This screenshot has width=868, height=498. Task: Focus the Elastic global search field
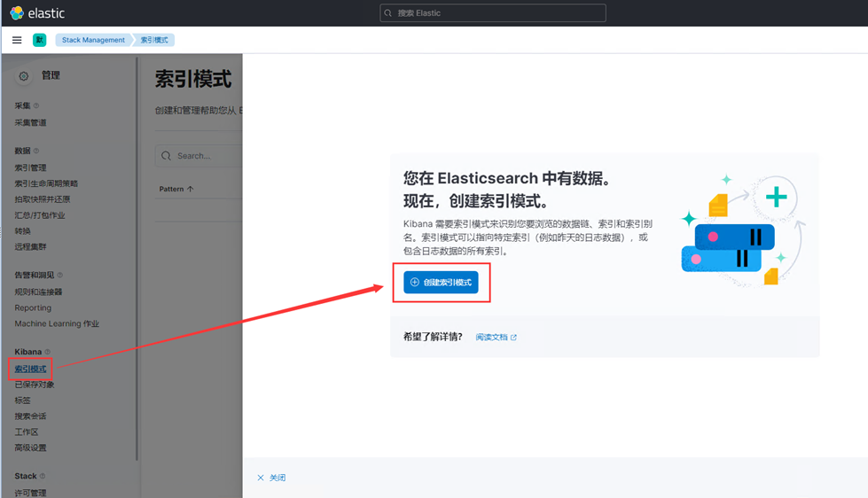[493, 12]
